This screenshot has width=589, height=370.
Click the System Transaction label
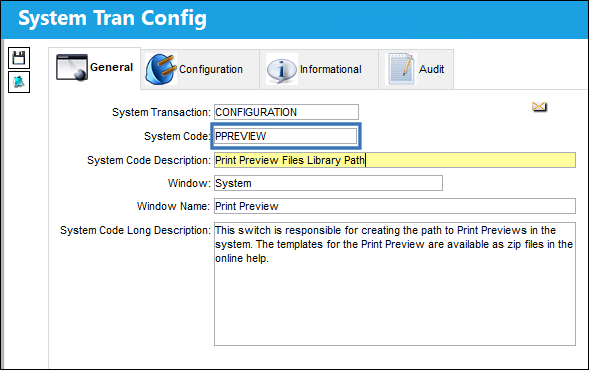coord(161,112)
